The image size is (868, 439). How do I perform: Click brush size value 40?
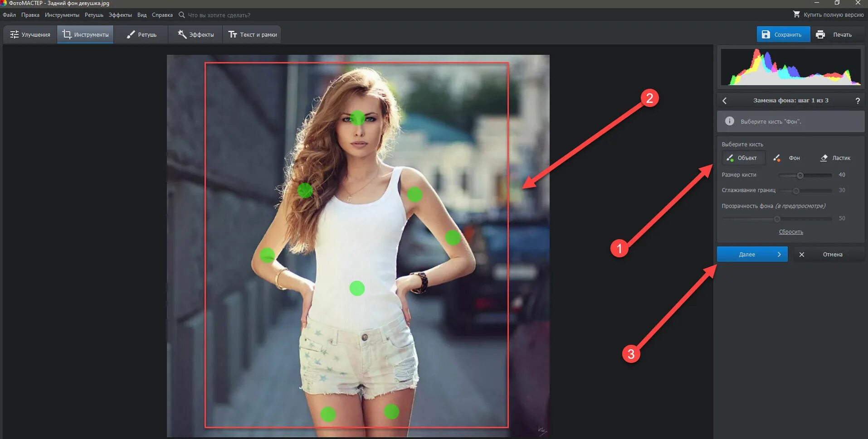point(842,175)
